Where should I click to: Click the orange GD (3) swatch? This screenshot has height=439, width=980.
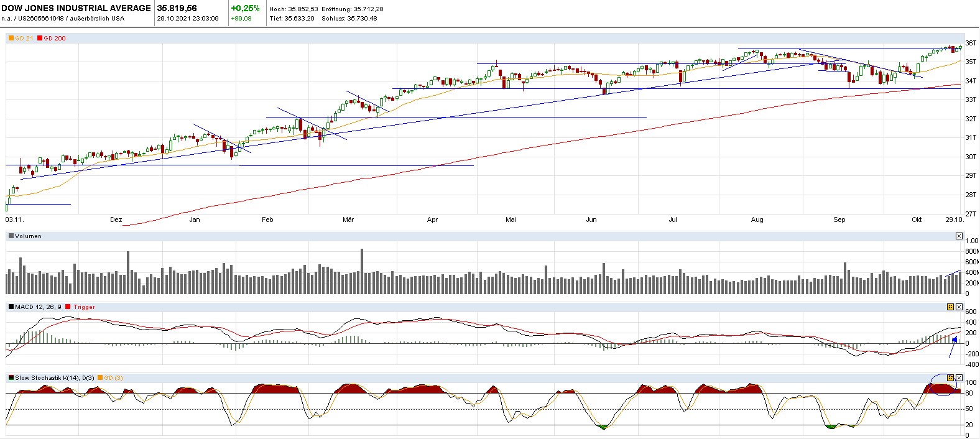pyautogui.click(x=100, y=378)
